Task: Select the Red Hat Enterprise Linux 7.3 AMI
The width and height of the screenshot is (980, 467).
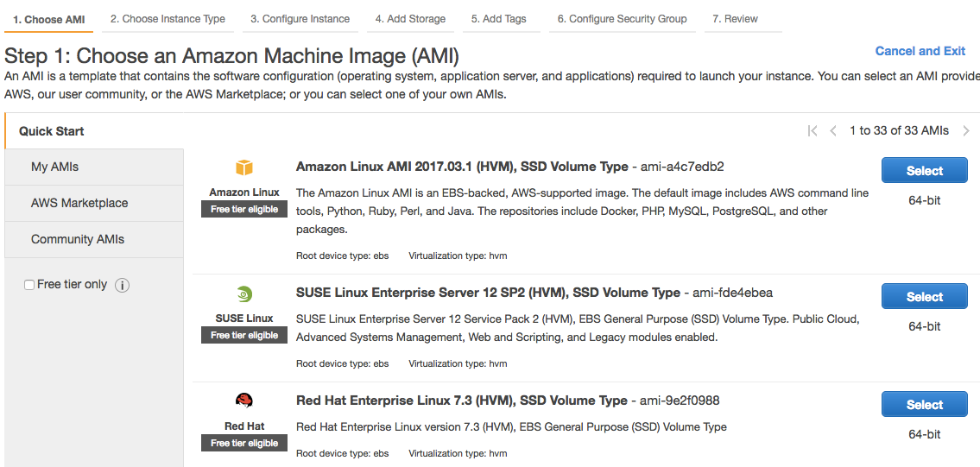Action: 924,405
